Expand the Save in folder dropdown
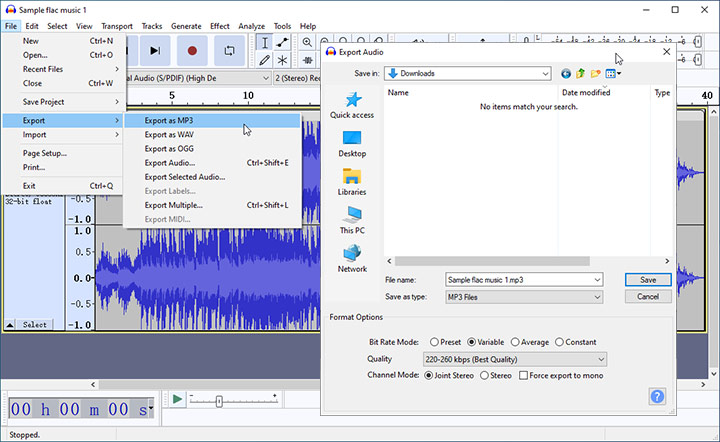 (x=467, y=73)
